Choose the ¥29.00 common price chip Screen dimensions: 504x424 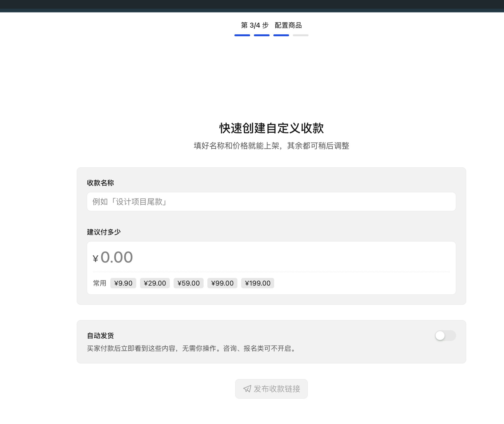coord(155,283)
